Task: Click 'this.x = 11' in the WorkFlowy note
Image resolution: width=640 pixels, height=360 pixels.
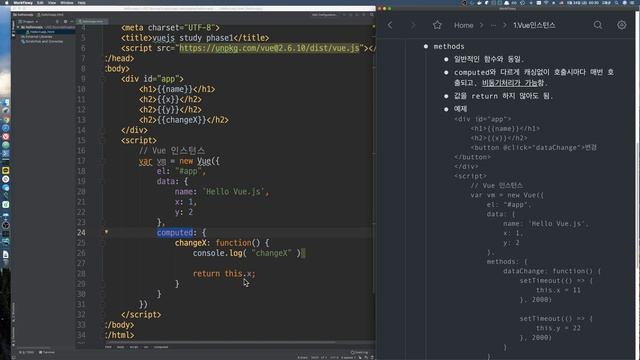Action: (558, 290)
